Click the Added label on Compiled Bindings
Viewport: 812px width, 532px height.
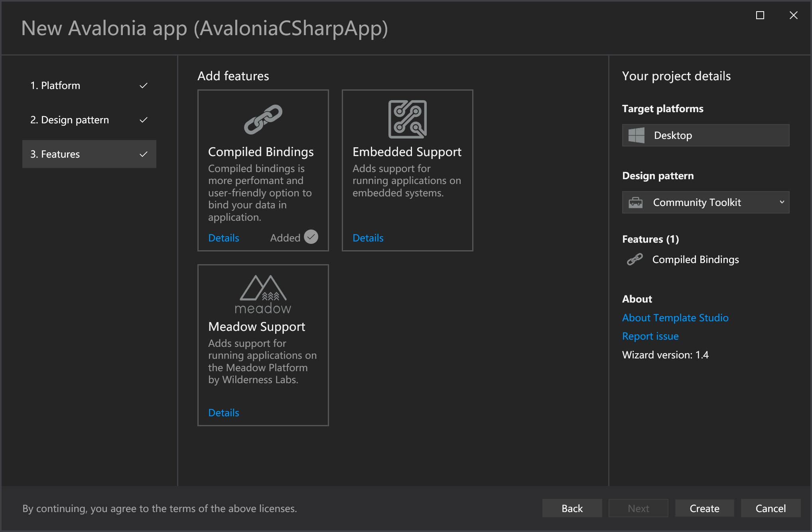(285, 238)
